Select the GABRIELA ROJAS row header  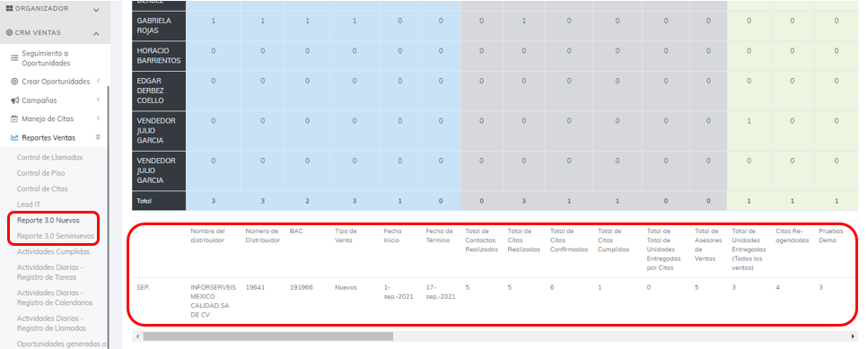point(159,25)
